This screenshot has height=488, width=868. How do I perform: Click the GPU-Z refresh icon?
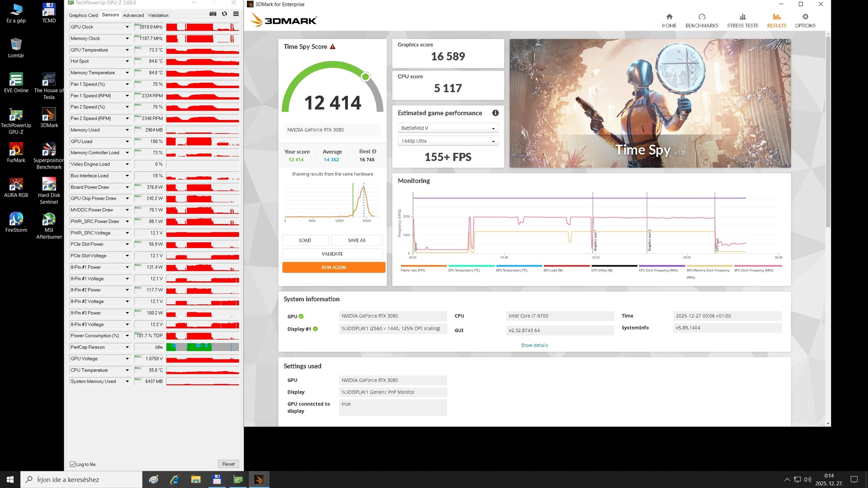(224, 14)
